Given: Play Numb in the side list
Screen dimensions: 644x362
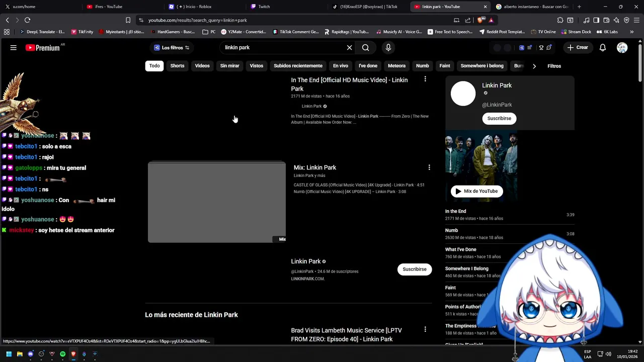Looking at the screenshot, I should pyautogui.click(x=509, y=234).
